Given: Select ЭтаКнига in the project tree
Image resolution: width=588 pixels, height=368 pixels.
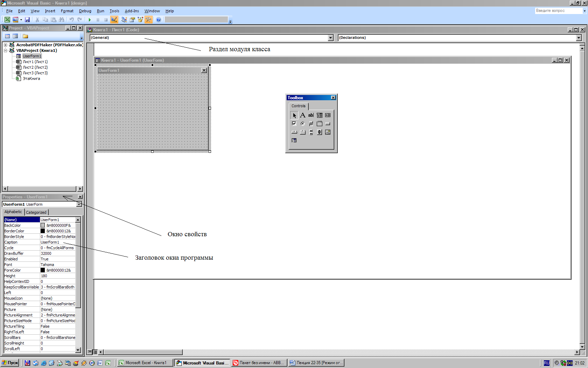Looking at the screenshot, I should coord(31,79).
